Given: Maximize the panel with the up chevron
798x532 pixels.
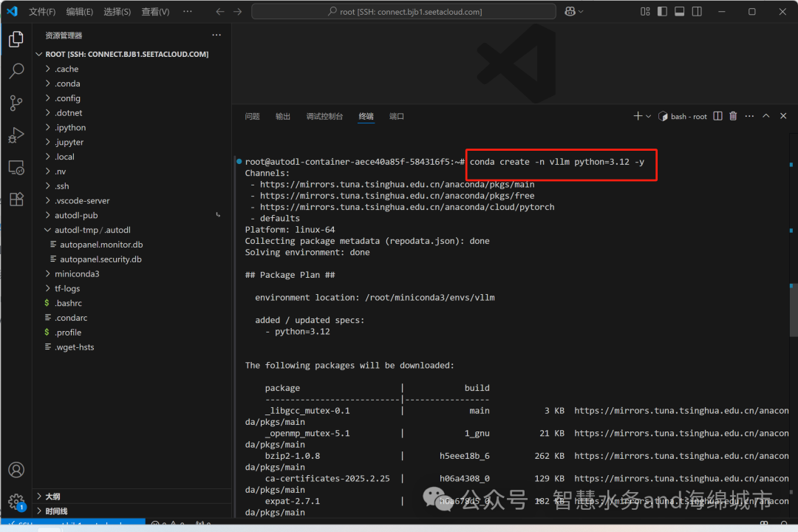Looking at the screenshot, I should [x=766, y=116].
